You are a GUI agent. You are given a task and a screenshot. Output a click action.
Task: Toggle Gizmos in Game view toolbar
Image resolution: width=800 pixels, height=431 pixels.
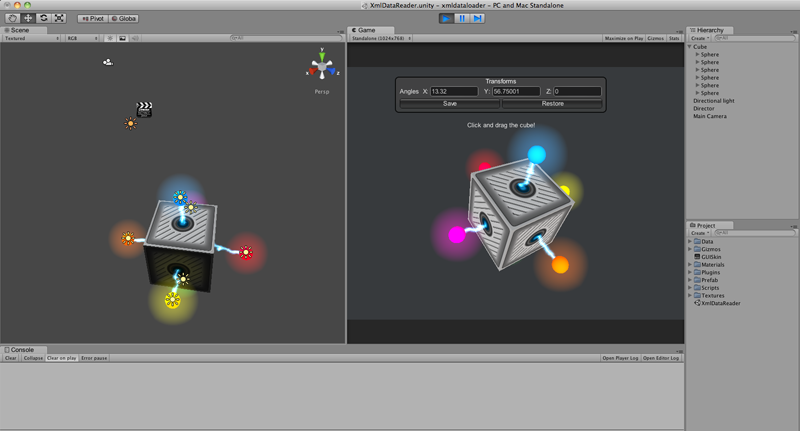[x=656, y=38]
